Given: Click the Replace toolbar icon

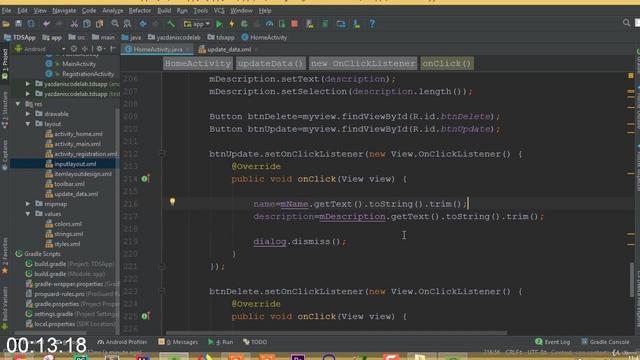Looking at the screenshot, I should [127, 24].
